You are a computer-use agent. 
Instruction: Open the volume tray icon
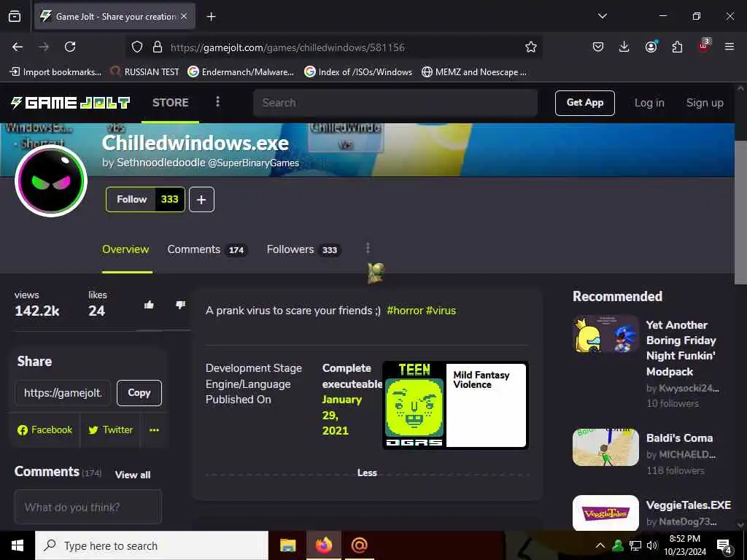click(652, 545)
